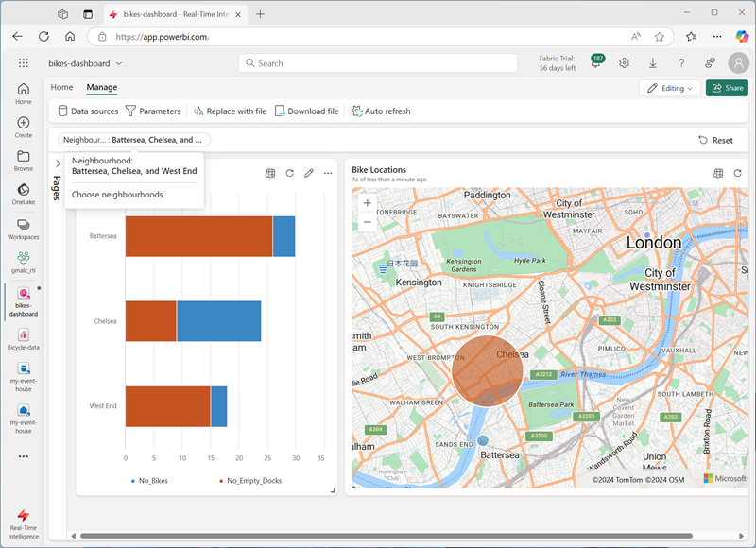Click Download file
This screenshot has height=548, width=756.
(x=306, y=111)
